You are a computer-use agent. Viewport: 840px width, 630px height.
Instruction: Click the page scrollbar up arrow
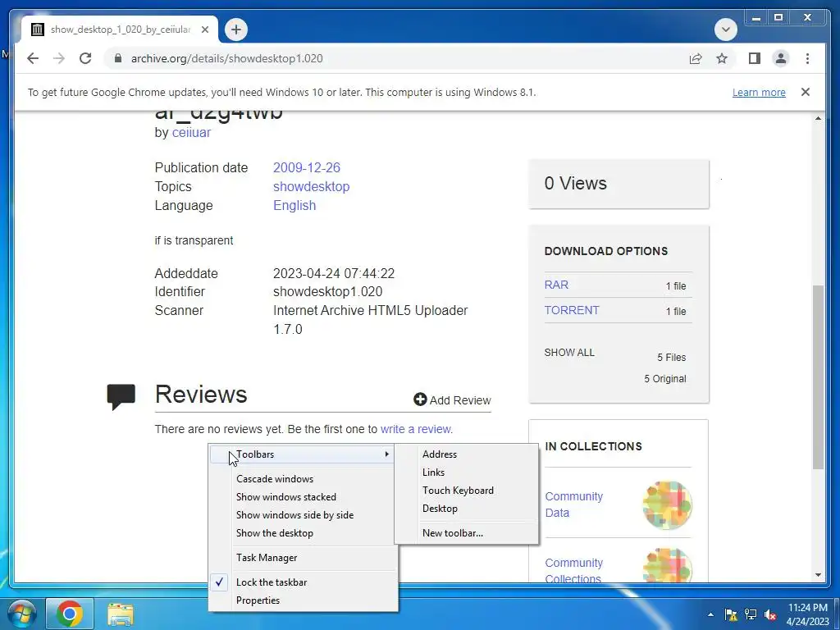[818, 118]
